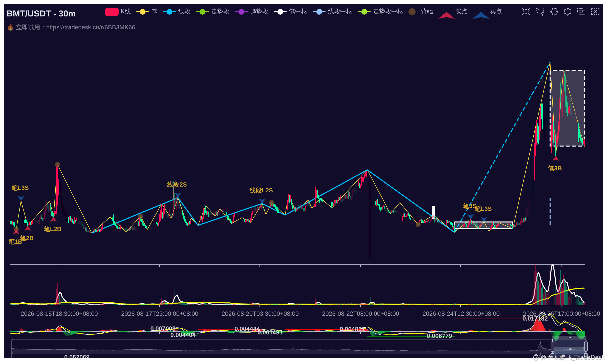Click the MACD value 0.006779
The height and width of the screenshot is (364, 607).
439,336
